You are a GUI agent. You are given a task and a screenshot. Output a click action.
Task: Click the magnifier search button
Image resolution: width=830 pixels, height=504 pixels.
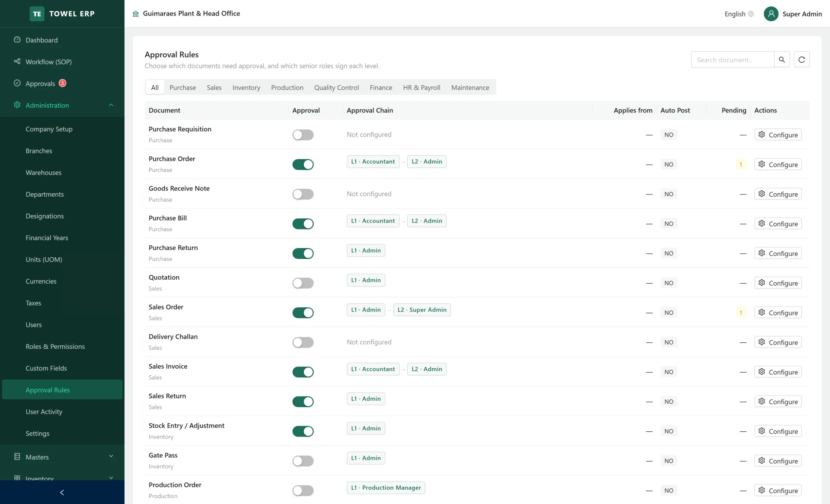782,60
